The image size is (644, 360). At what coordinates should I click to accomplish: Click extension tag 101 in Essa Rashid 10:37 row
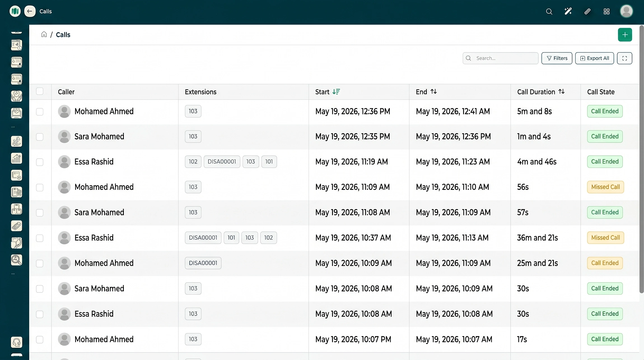click(x=231, y=237)
